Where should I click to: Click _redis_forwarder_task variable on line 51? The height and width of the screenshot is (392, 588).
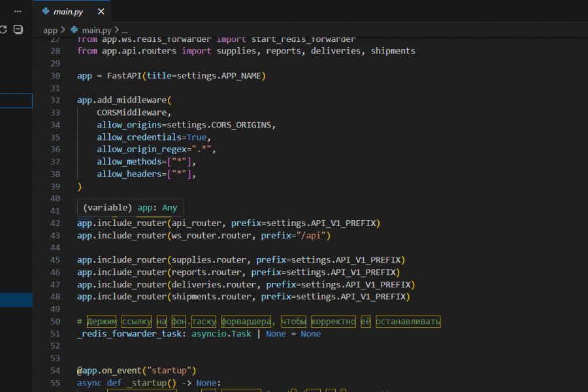[129, 334]
